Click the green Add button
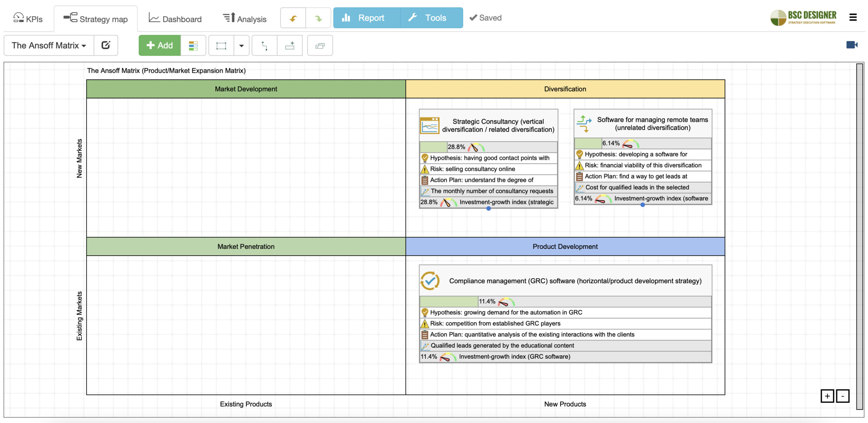 pyautogui.click(x=159, y=45)
